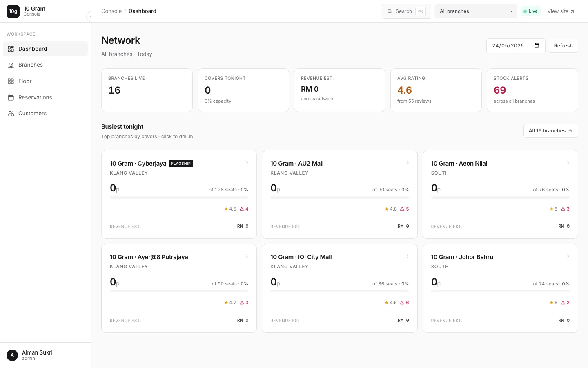This screenshot has height=368, width=588.
Task: Click the star rating on AU2 Mall card
Action: [x=391, y=209]
